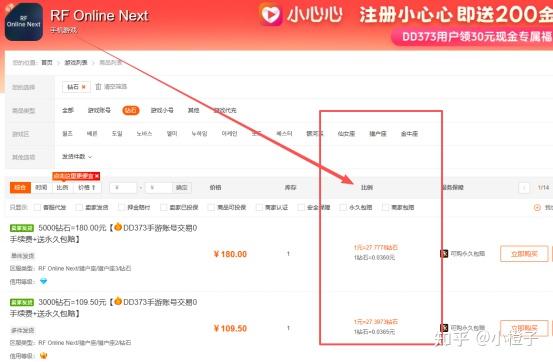Select the 仙女座 game server
This screenshot has height=362, width=553.
tap(346, 134)
